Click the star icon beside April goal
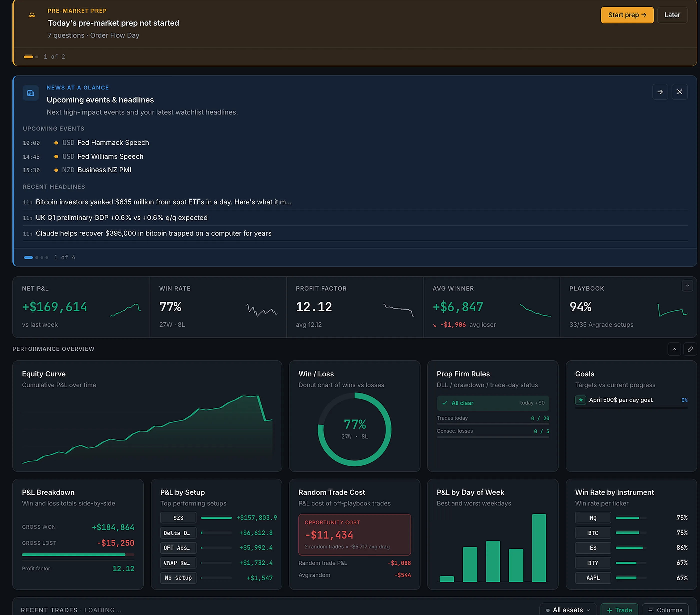Screen dimensions: 700x615 (580, 400)
